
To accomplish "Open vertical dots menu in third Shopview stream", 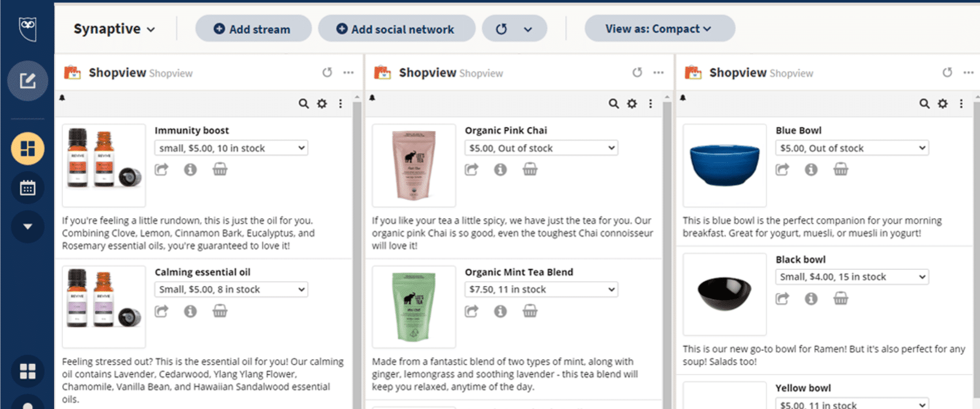I will pos(961,104).
